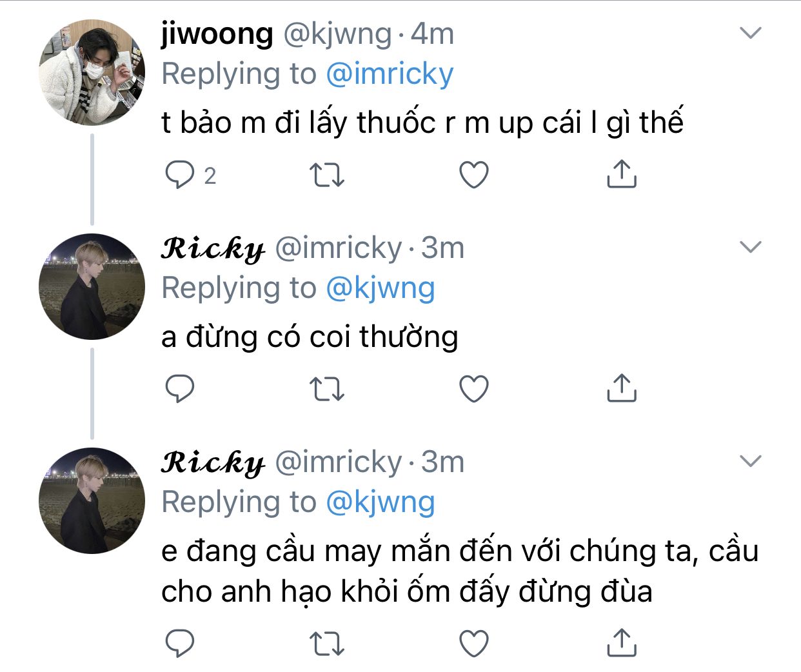Open @imricky mention in jiwoong's reply
The height and width of the screenshot is (672, 801).
click(x=390, y=74)
